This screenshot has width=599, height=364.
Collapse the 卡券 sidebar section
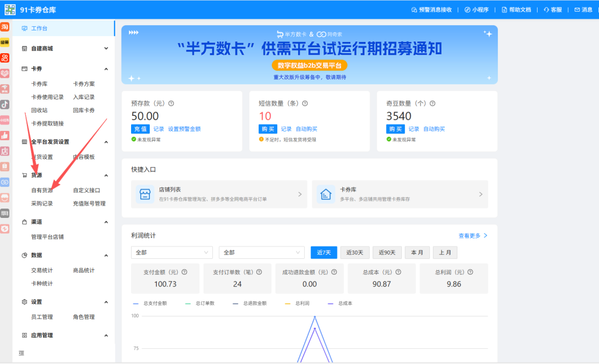pyautogui.click(x=106, y=69)
